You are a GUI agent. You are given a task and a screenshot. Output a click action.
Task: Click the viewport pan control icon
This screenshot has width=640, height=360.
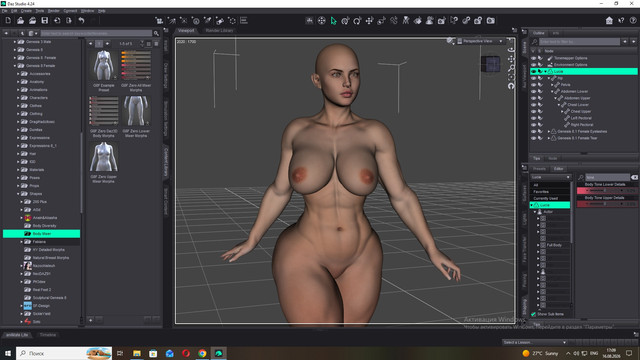tap(511, 59)
